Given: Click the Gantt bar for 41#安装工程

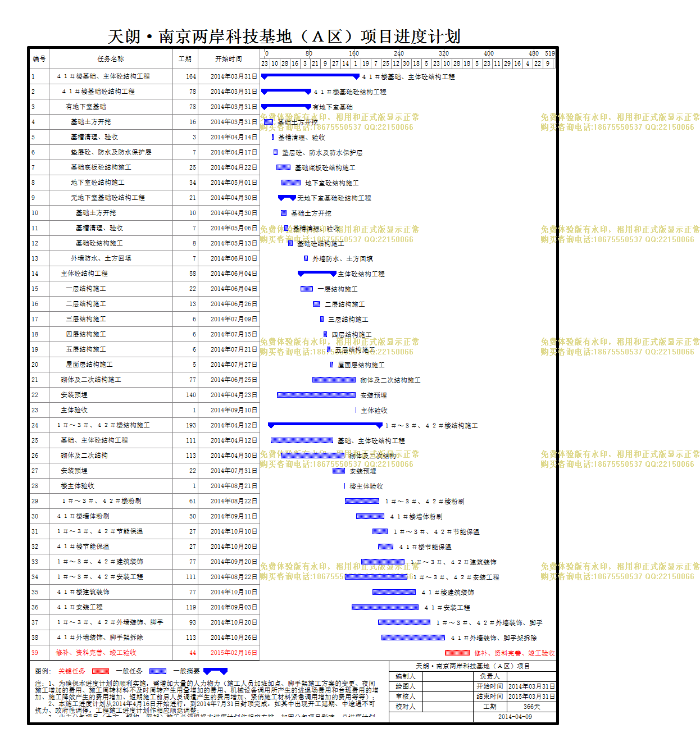Looking at the screenshot, I should pyautogui.click(x=385, y=607).
